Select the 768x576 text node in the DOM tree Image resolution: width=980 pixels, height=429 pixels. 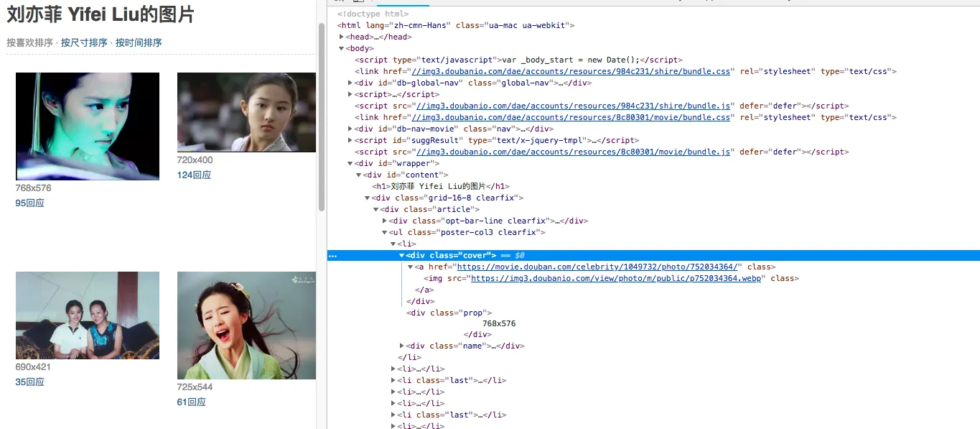tap(499, 323)
